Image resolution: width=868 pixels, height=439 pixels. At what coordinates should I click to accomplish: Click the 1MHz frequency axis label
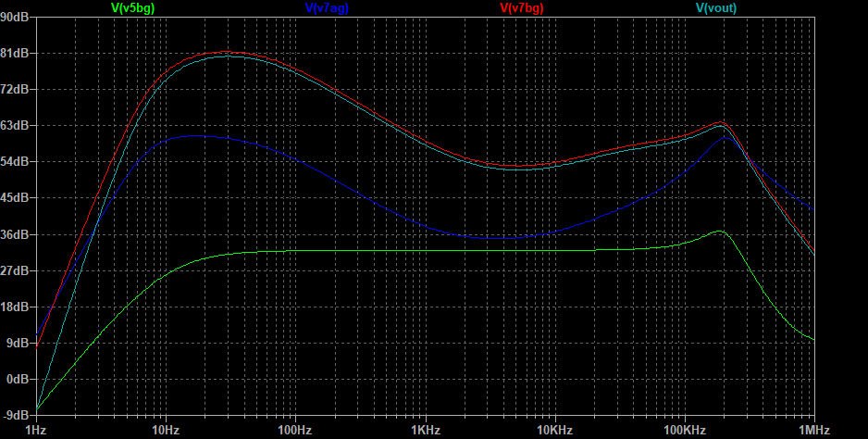[x=814, y=430]
